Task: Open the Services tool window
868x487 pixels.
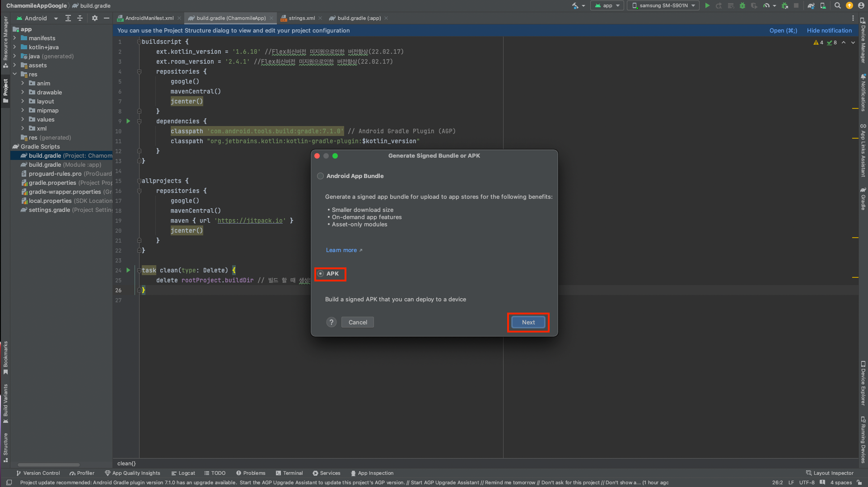Action: point(327,473)
